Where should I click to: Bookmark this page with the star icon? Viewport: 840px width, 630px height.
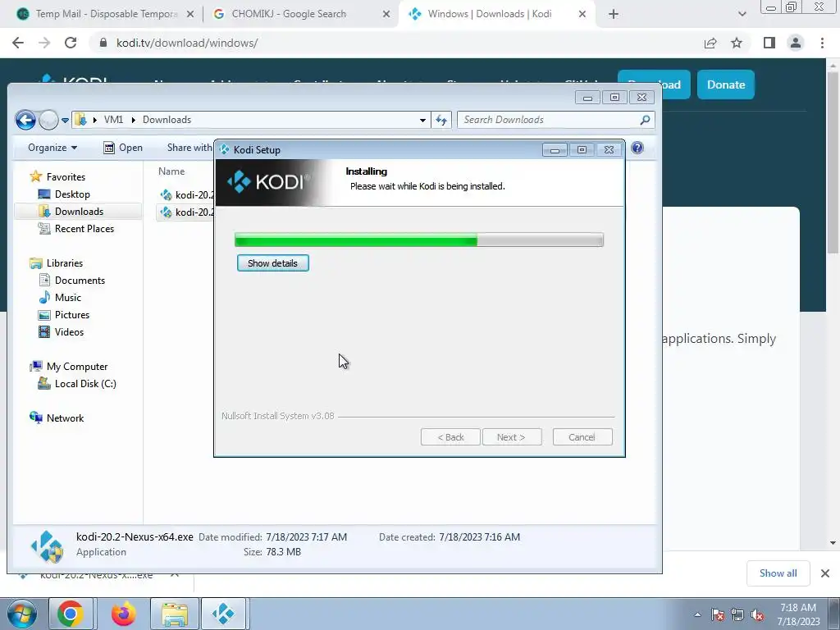tap(737, 43)
